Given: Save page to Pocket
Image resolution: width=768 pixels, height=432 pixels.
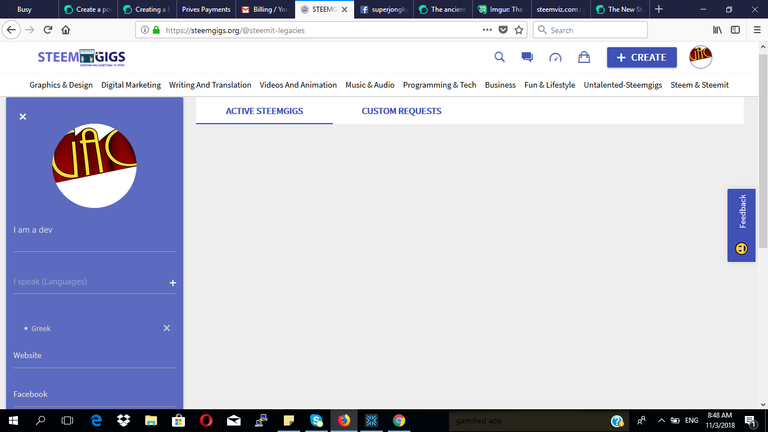Looking at the screenshot, I should [503, 30].
